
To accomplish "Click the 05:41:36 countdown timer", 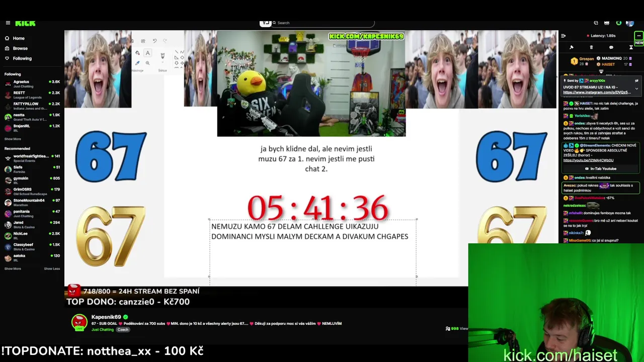I will click(317, 208).
